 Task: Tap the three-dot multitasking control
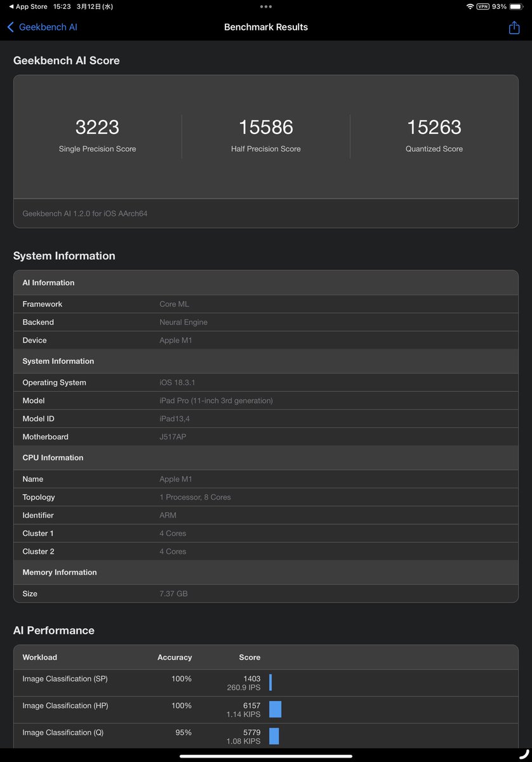[x=266, y=6]
